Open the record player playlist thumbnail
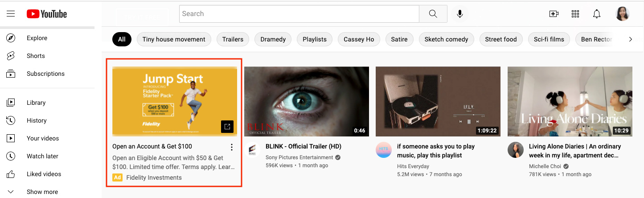Image resolution: width=644 pixels, height=198 pixels. tap(438, 101)
